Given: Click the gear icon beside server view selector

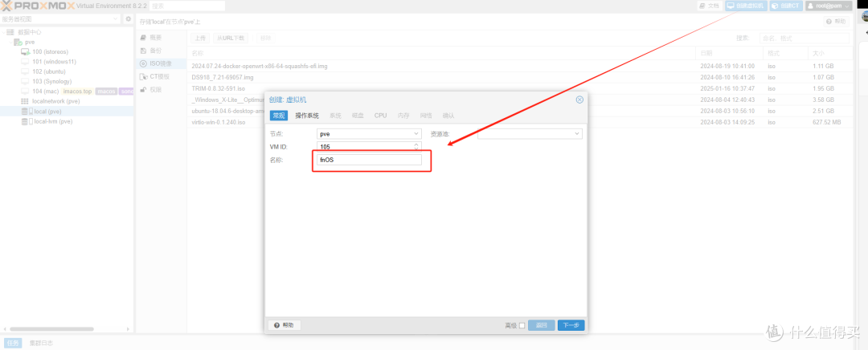Looking at the screenshot, I should point(128,18).
